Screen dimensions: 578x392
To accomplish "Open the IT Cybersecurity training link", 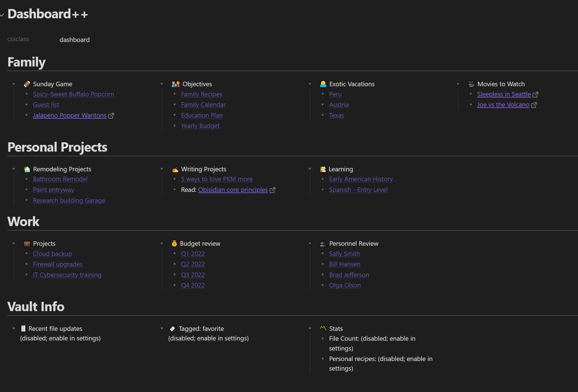I will pos(67,275).
